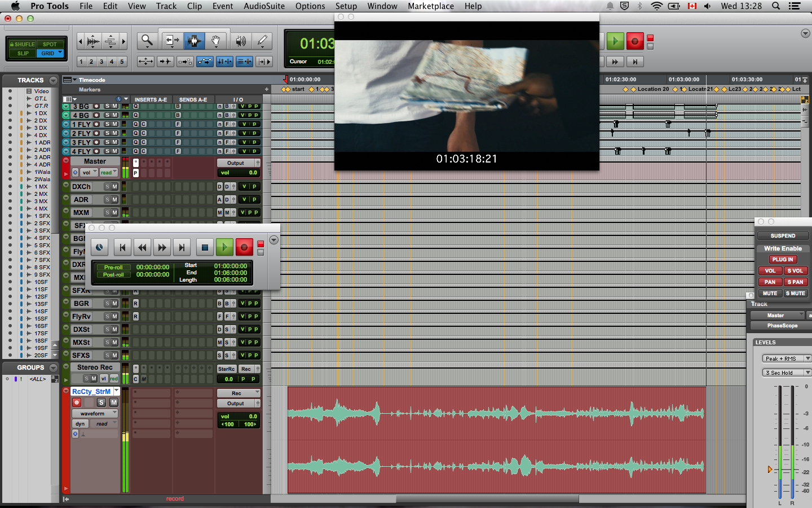
Task: Select the Scrubber speaker tool
Action: pos(241,41)
